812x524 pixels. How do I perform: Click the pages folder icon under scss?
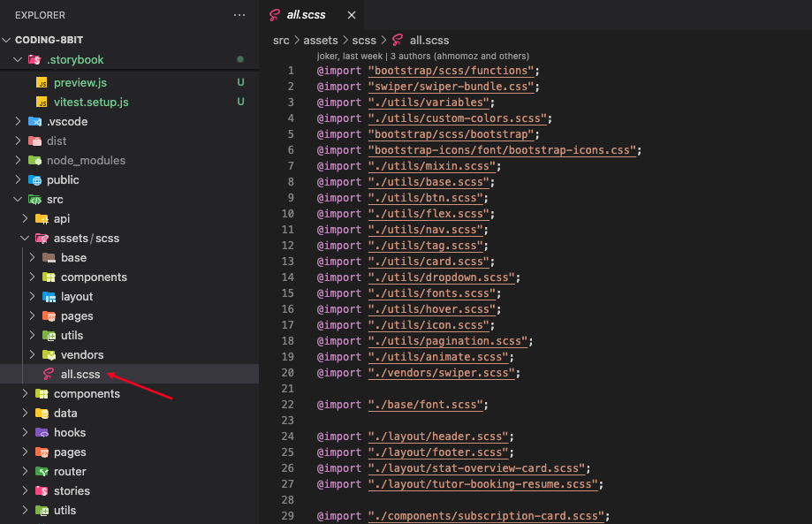point(49,315)
